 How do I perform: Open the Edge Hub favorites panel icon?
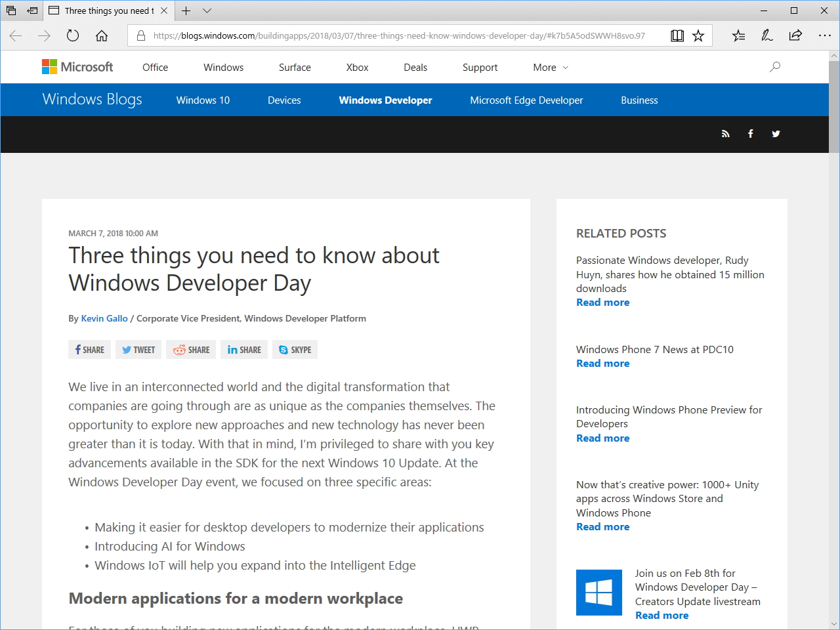738,35
